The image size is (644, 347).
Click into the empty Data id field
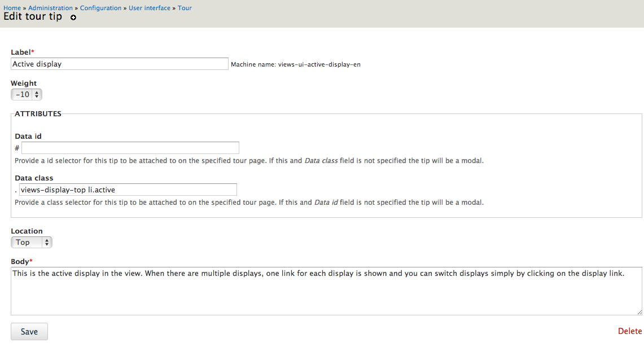130,148
